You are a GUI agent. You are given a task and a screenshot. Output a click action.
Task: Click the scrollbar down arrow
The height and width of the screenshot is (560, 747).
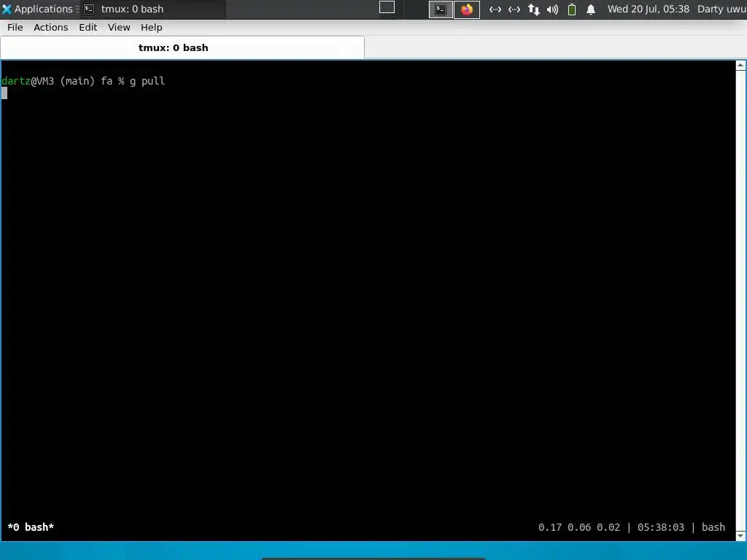pos(741,536)
